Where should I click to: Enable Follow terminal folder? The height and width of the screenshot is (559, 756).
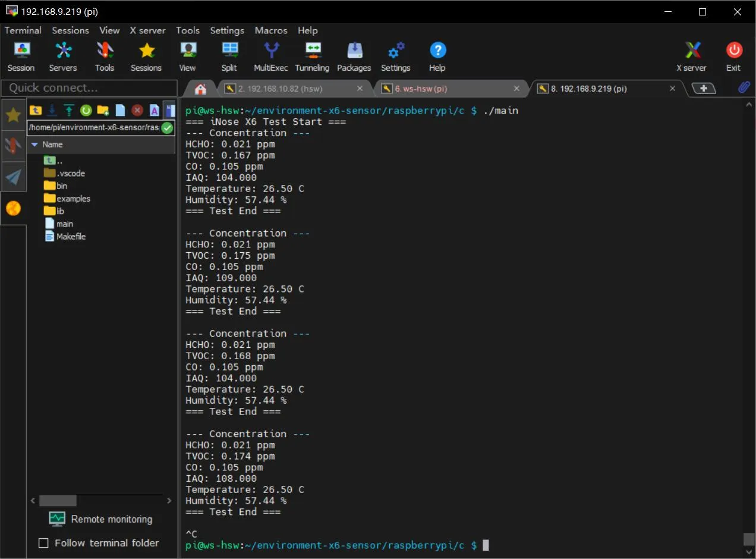pos(43,543)
